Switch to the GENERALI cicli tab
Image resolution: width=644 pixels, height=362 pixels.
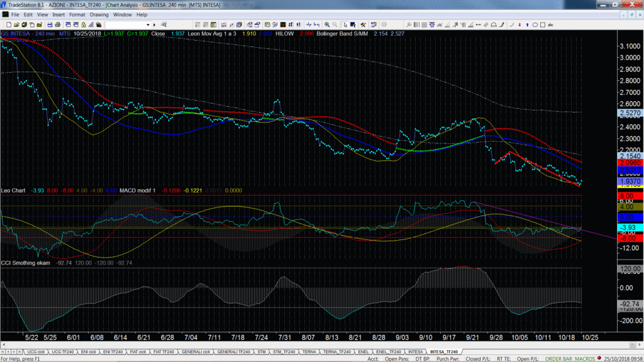click(x=196, y=352)
